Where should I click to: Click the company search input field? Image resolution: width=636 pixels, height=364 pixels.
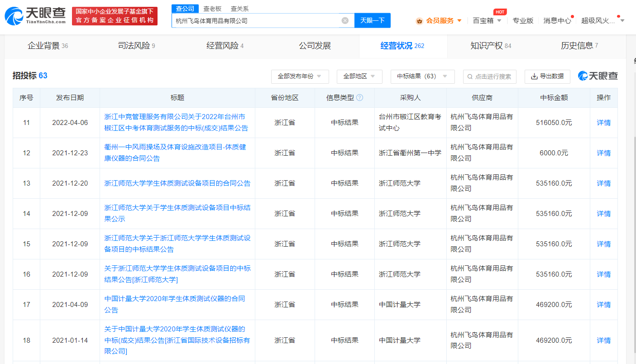point(256,20)
